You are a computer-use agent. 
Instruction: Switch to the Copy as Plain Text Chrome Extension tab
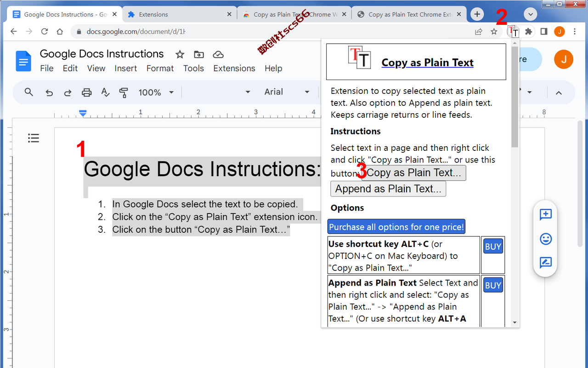coord(409,14)
